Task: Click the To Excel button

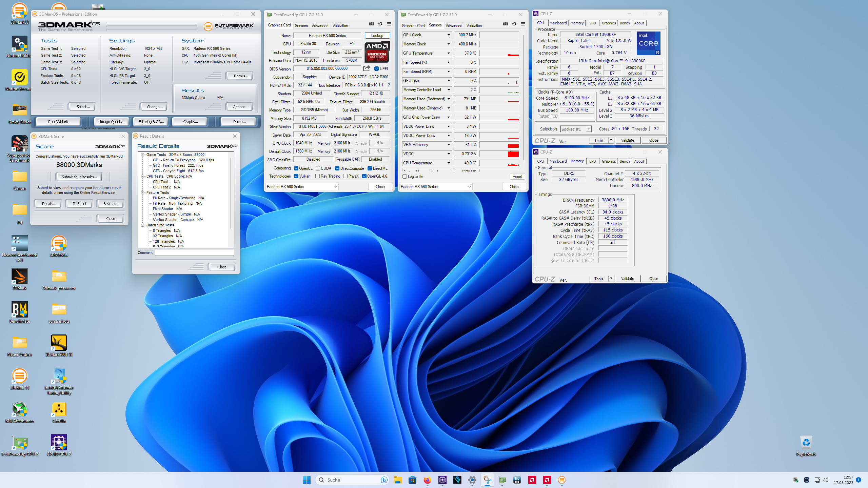Action: point(79,204)
